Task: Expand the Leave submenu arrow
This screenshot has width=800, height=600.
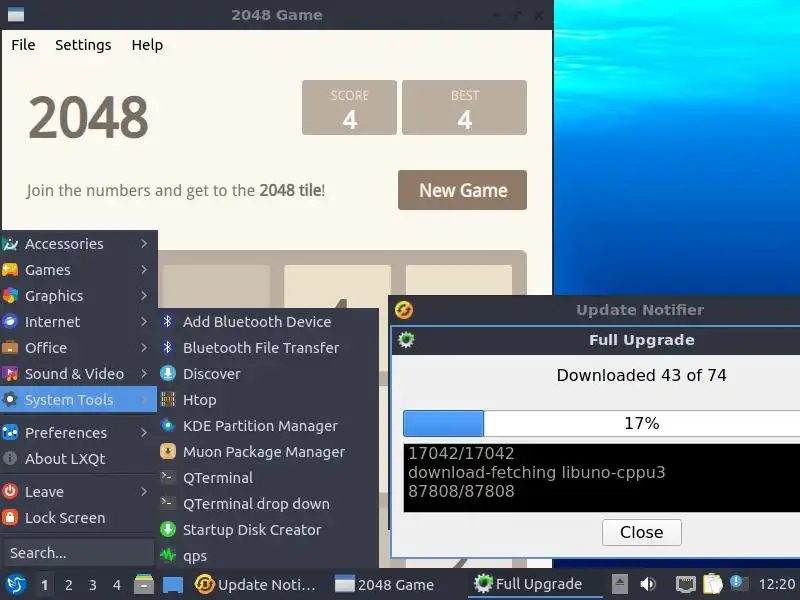Action: 144,492
